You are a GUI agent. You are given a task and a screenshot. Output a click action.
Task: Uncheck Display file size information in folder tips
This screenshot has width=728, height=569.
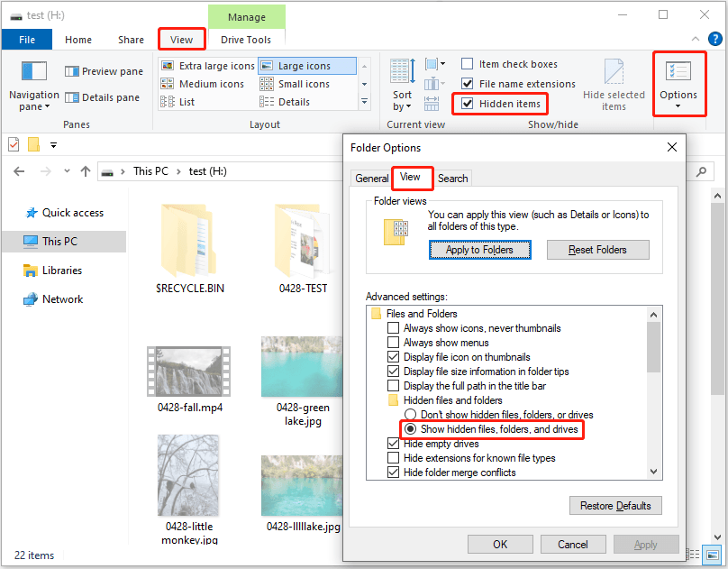point(393,372)
